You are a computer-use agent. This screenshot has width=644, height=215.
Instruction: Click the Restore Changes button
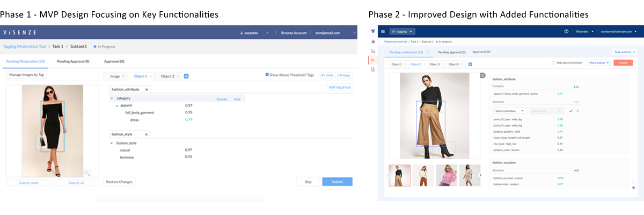[x=119, y=182]
